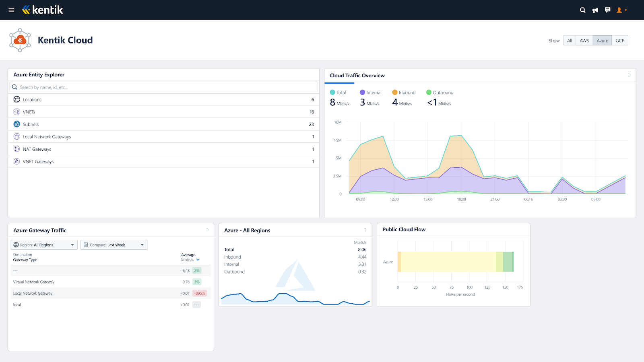644x362 pixels.
Task: Toggle the Inbound series legend dot
Action: 395,93
